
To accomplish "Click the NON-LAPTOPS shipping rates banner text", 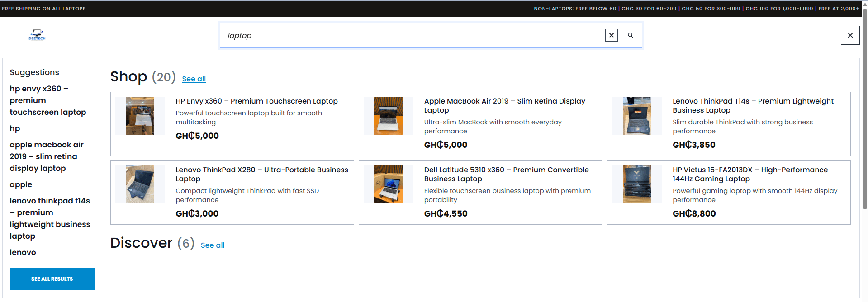I will point(696,9).
